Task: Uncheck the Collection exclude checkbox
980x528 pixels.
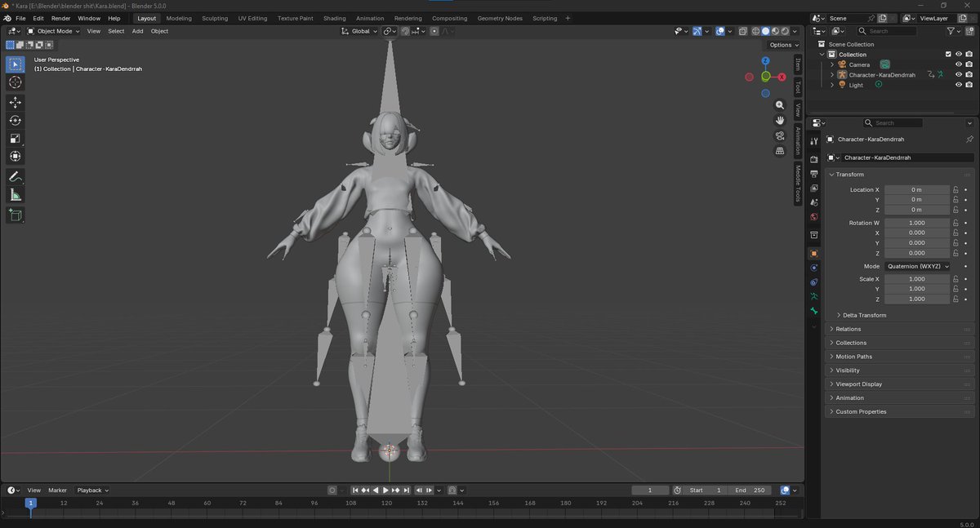Action: [948, 54]
